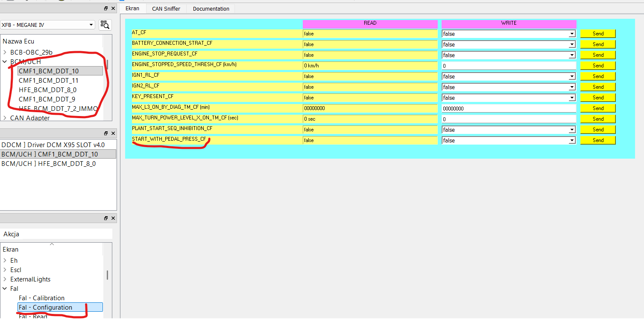Undock the loaded ECU list panel
The width and height of the screenshot is (644, 319).
coord(106,133)
